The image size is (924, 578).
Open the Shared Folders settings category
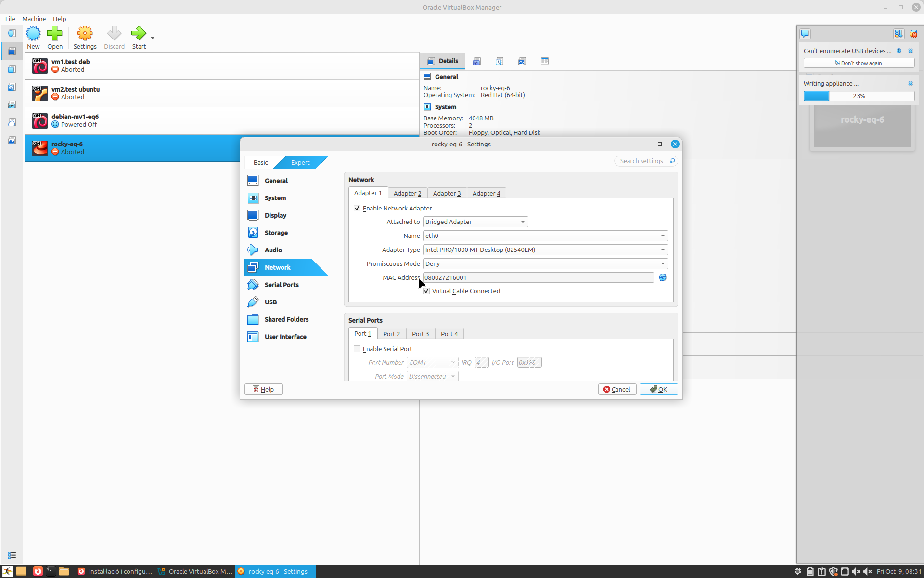[x=286, y=319]
